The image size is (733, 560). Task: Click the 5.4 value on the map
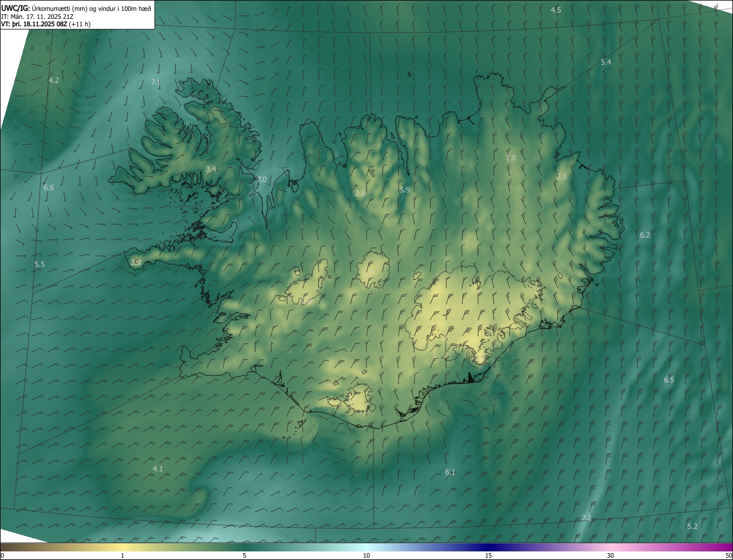[606, 62]
